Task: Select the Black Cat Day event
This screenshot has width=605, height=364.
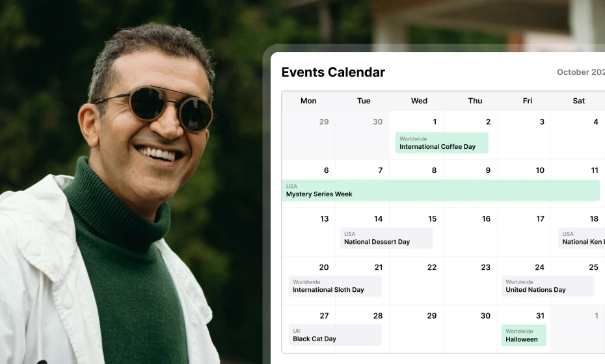Action: (x=334, y=335)
